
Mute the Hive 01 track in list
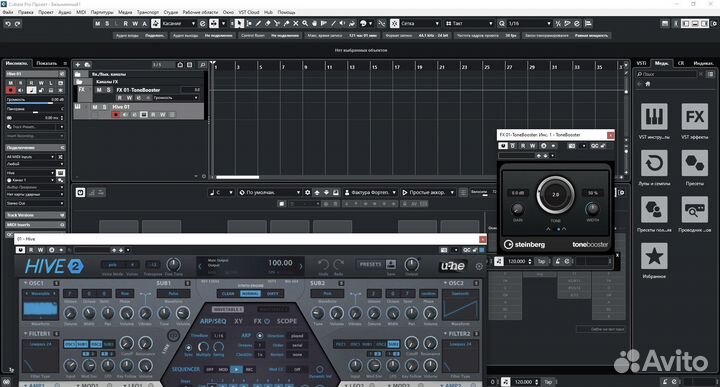pos(95,107)
